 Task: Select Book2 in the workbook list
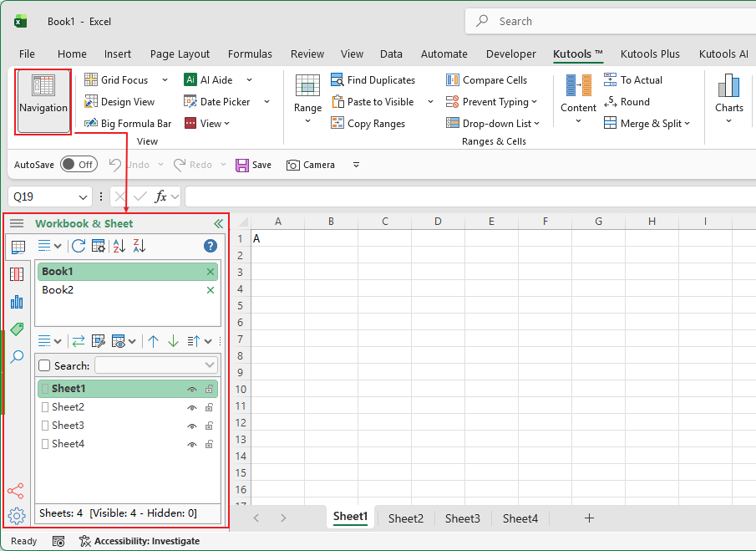(x=58, y=290)
